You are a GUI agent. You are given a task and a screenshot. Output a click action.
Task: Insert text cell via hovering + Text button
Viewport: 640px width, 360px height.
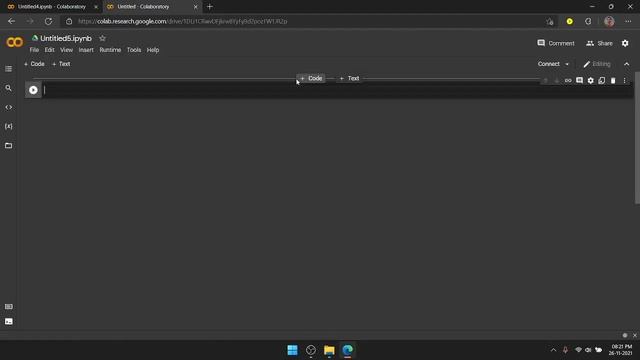click(x=349, y=78)
